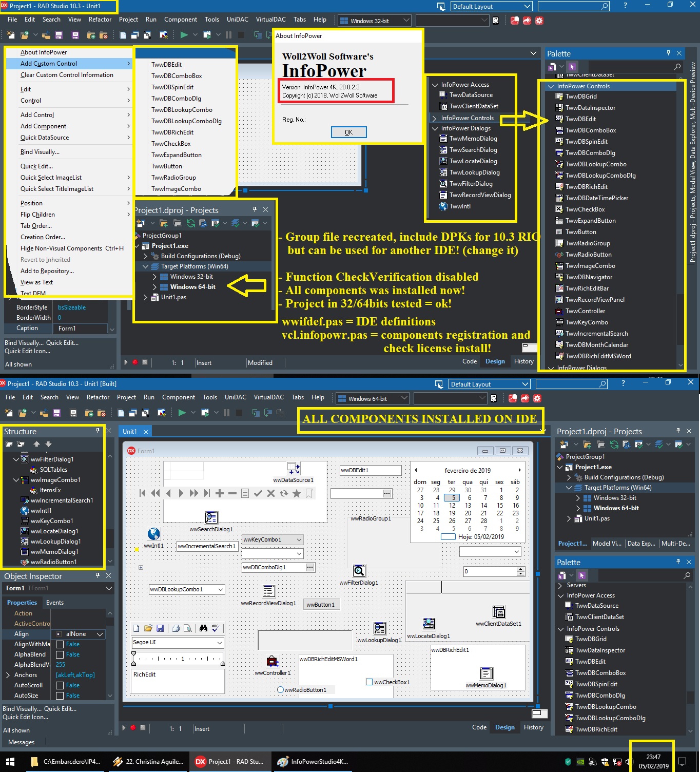Expand the Anchors property in Object Inspector
Viewport: 700px width, 772px height.
click(x=8, y=675)
